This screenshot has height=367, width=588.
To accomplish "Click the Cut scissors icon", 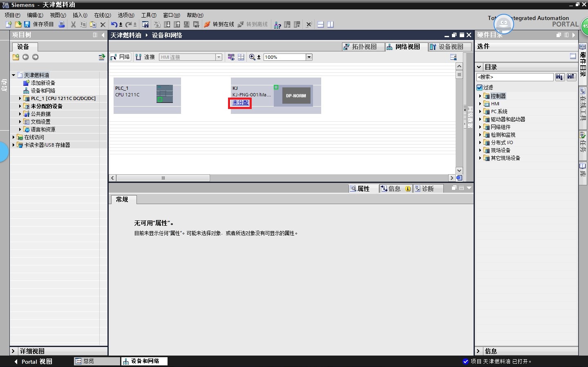I will point(73,24).
